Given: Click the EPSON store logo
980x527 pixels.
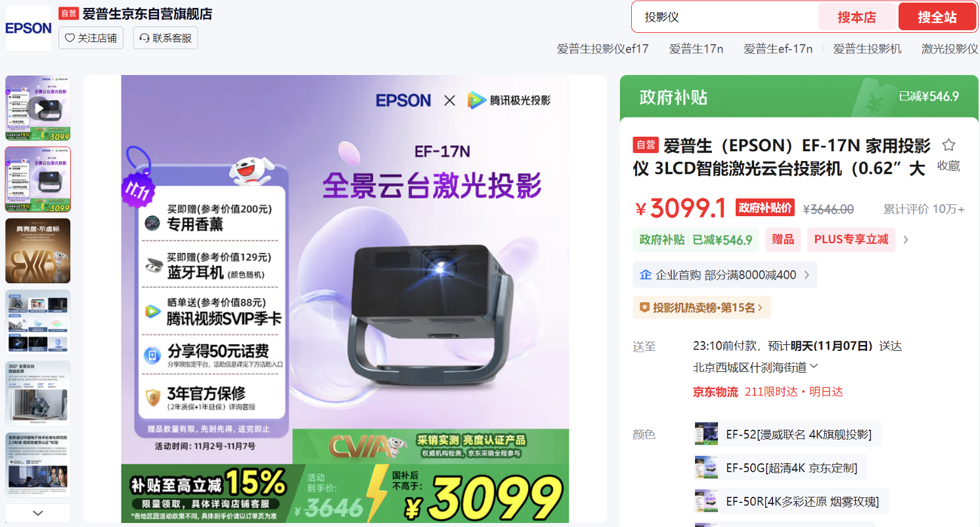Looking at the screenshot, I should pyautogui.click(x=28, y=28).
